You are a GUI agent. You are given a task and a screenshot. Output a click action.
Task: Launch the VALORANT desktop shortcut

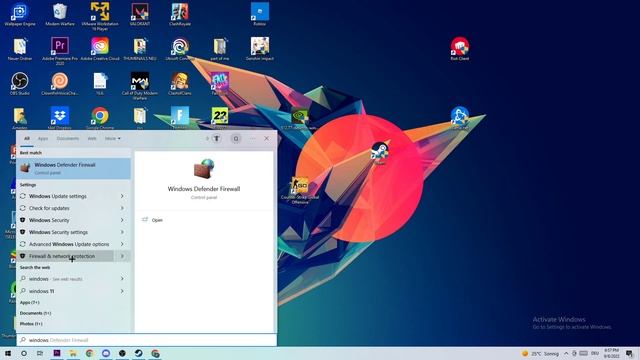[140, 15]
